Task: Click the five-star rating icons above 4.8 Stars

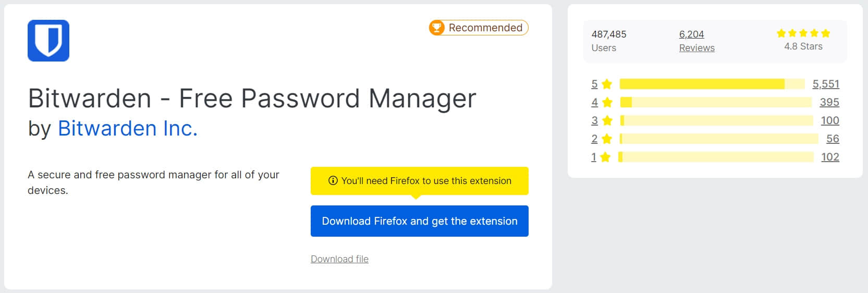Action: click(x=803, y=33)
